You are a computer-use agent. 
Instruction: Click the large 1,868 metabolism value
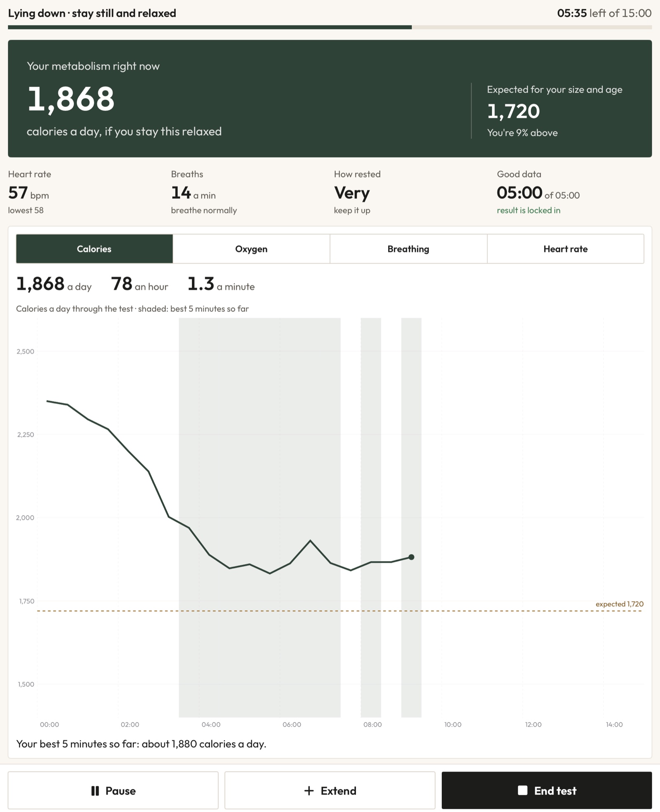coord(71,99)
